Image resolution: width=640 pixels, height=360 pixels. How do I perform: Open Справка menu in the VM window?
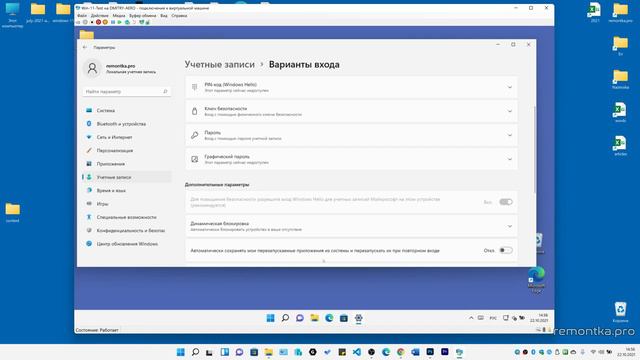point(179,16)
